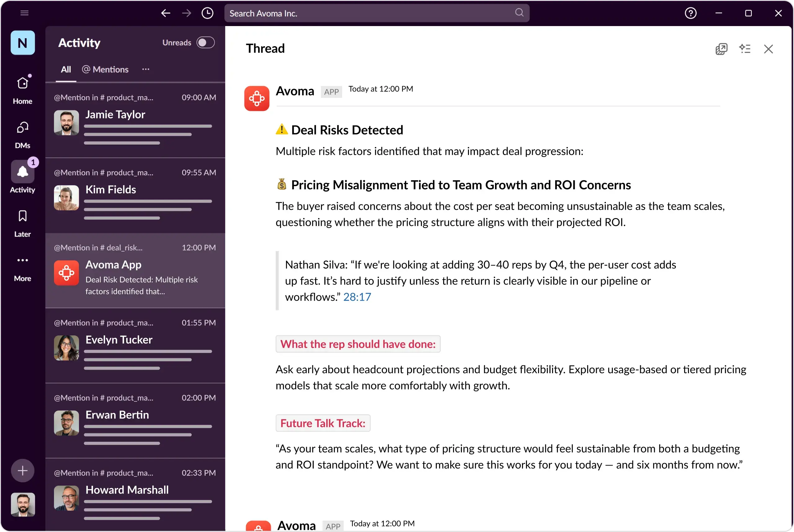The width and height of the screenshot is (794, 532).
Task: Open the hamburger menu icon
Action: [x=25, y=13]
